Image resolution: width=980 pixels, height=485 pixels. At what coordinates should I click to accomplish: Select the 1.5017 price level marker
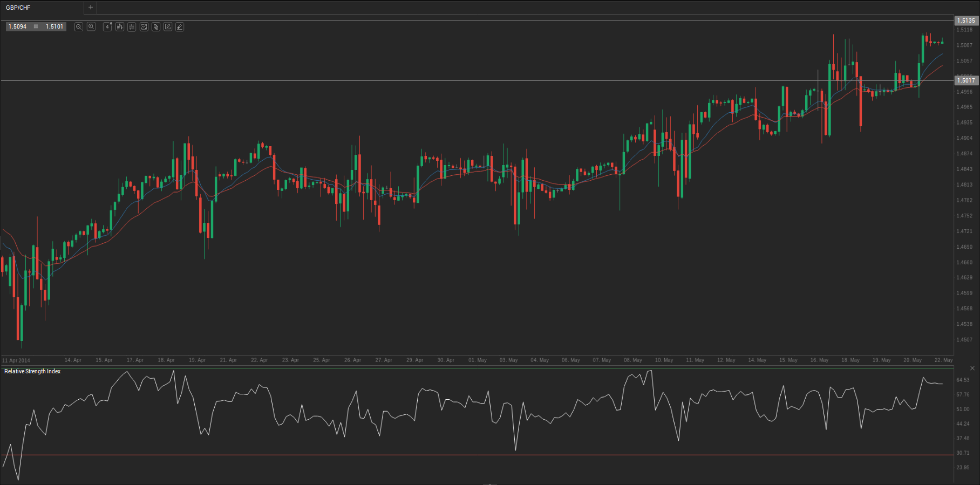[966, 80]
